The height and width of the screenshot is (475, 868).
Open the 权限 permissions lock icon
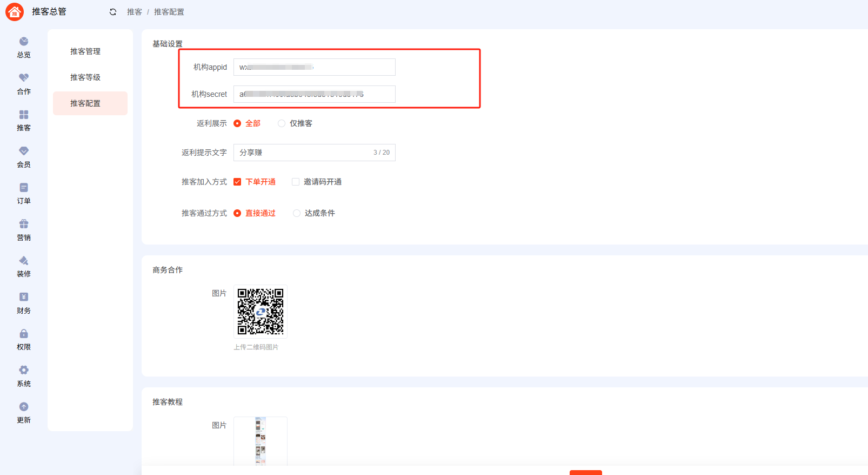(24, 334)
